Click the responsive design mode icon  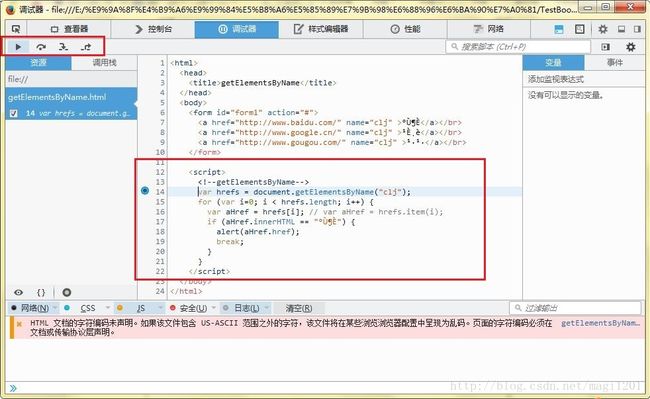tap(580, 29)
